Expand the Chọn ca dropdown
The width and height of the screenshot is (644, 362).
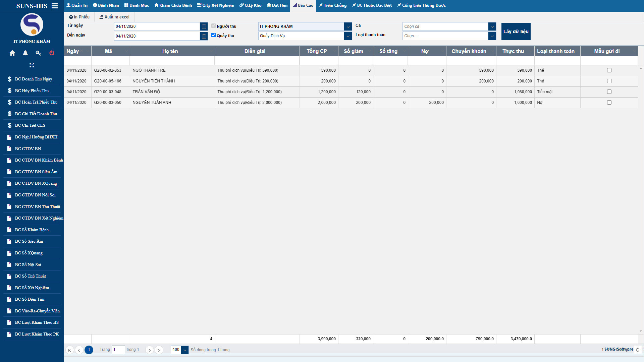click(492, 26)
